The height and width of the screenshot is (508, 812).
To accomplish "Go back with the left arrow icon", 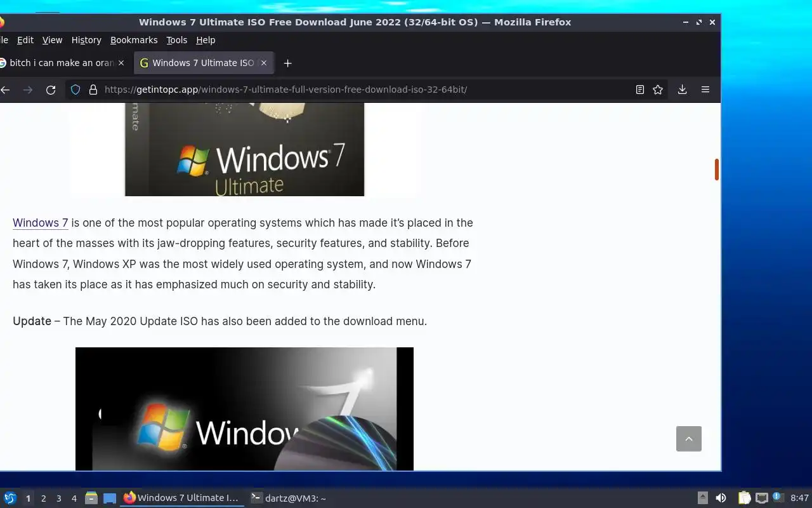I will click(x=5, y=90).
